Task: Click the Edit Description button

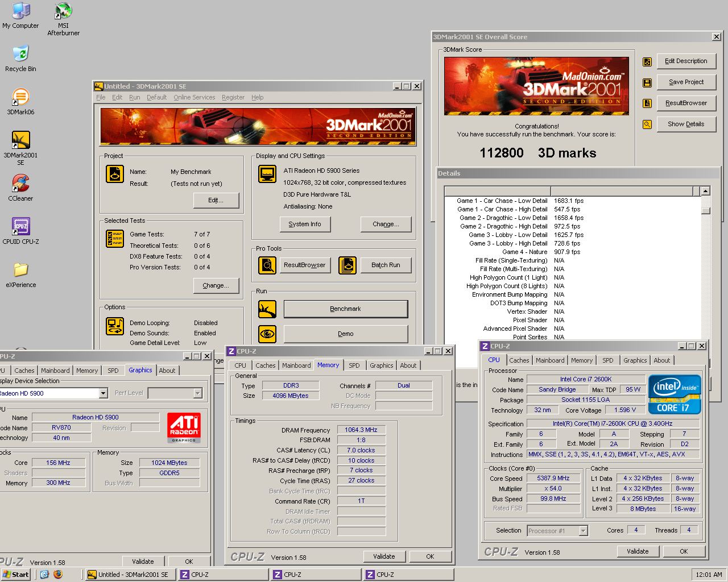Action: (x=686, y=61)
